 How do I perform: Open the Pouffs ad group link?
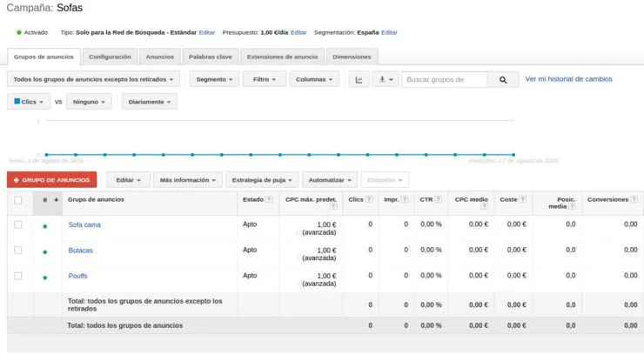77,276
